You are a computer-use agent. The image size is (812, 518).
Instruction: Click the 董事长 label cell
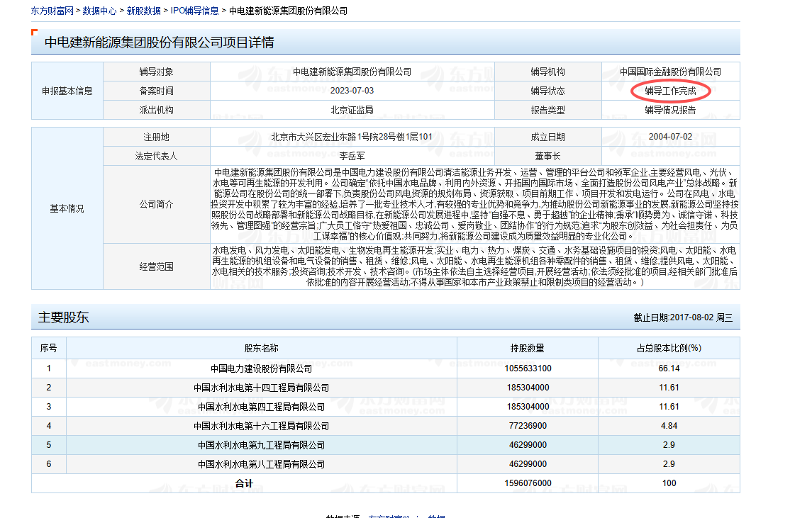548,156
